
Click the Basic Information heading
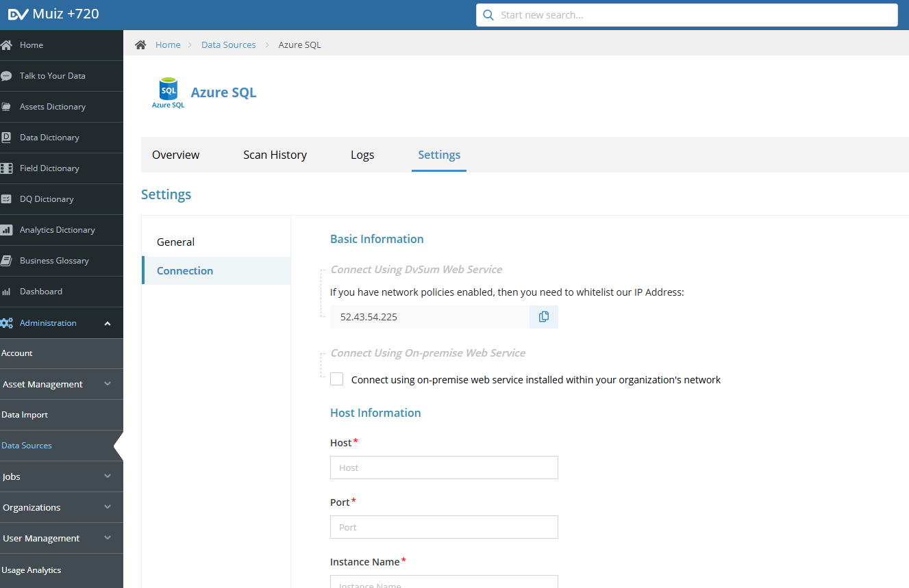pyautogui.click(x=377, y=239)
